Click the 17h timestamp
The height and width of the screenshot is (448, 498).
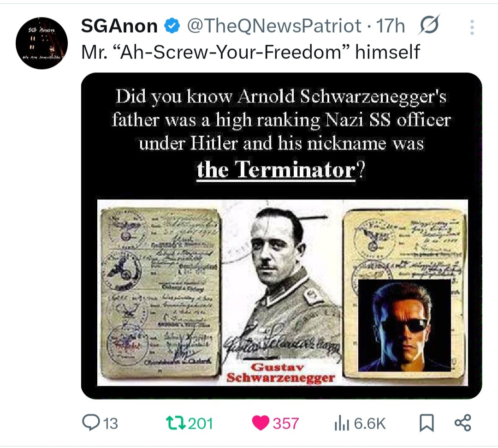[391, 26]
